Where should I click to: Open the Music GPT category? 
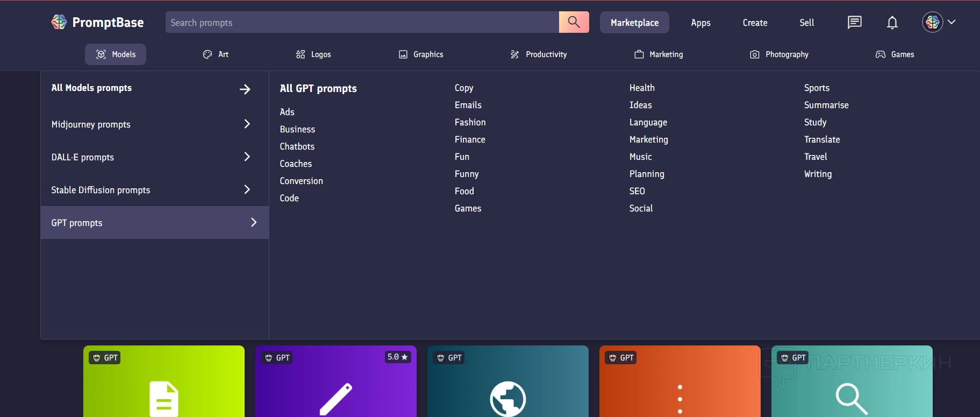point(641,157)
